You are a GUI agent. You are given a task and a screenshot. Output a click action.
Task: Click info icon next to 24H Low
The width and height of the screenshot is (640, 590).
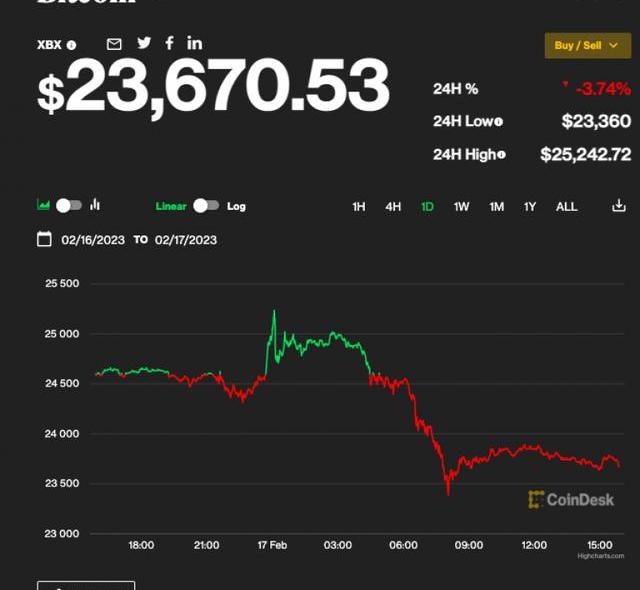(x=498, y=122)
